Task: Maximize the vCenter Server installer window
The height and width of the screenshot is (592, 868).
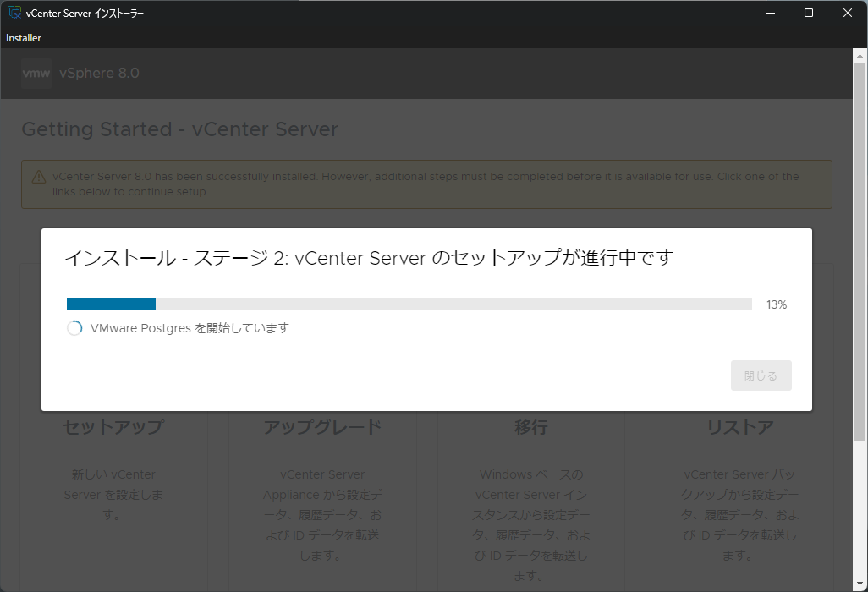Action: coord(808,13)
